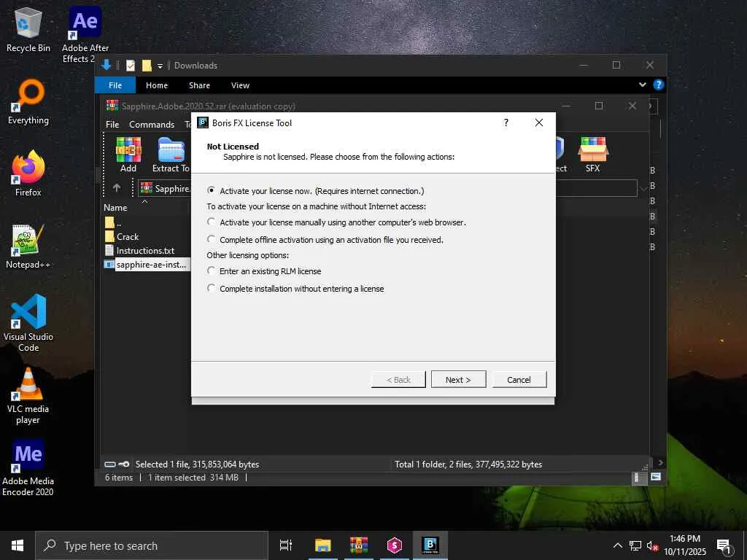The height and width of the screenshot is (560, 747).
Task: Click the SFX icon in WinRAR toolbar
Action: (x=592, y=155)
